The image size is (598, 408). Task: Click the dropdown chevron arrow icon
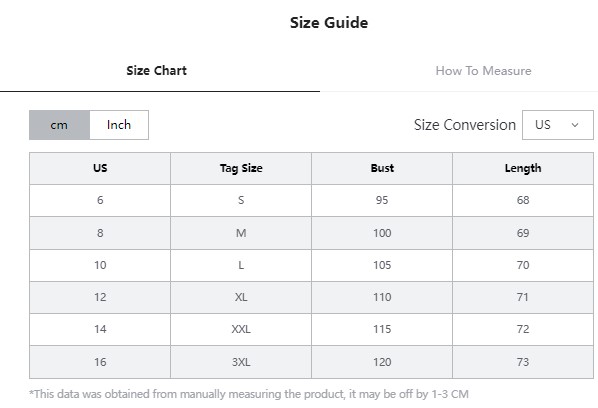coord(575,125)
